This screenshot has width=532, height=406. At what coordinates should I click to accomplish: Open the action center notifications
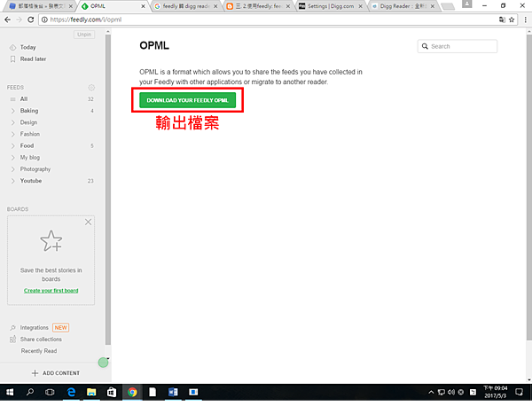(x=519, y=393)
